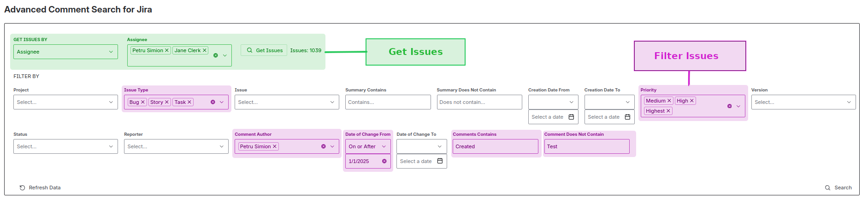Remove the Bug issue type tag
This screenshot has width=868, height=212.
click(x=143, y=103)
